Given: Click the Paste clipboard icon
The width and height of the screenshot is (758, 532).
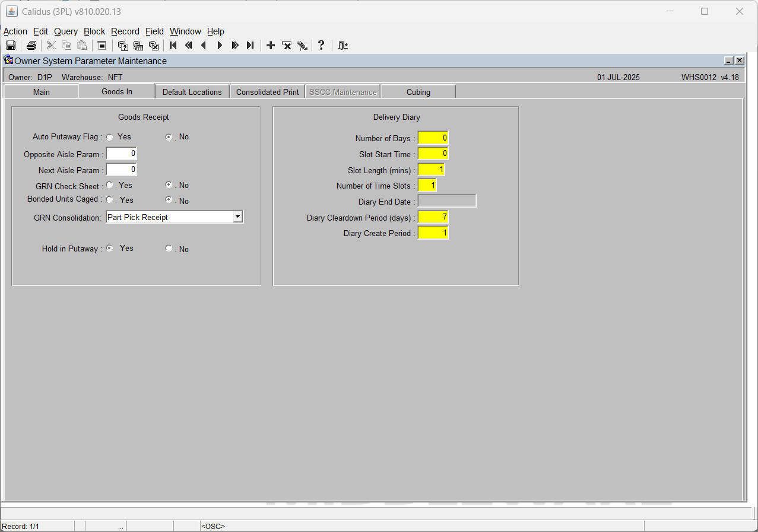Looking at the screenshot, I should click(x=82, y=45).
